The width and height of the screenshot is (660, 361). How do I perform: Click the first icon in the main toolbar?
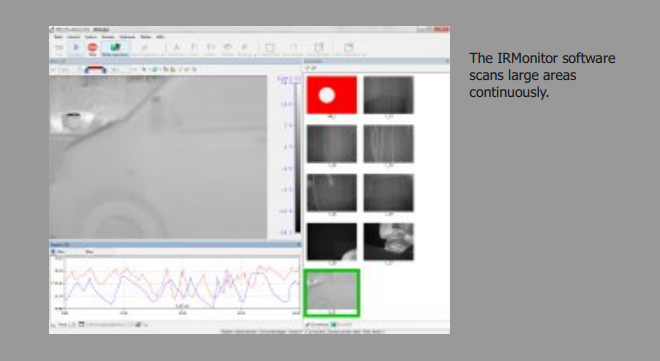coord(59,48)
